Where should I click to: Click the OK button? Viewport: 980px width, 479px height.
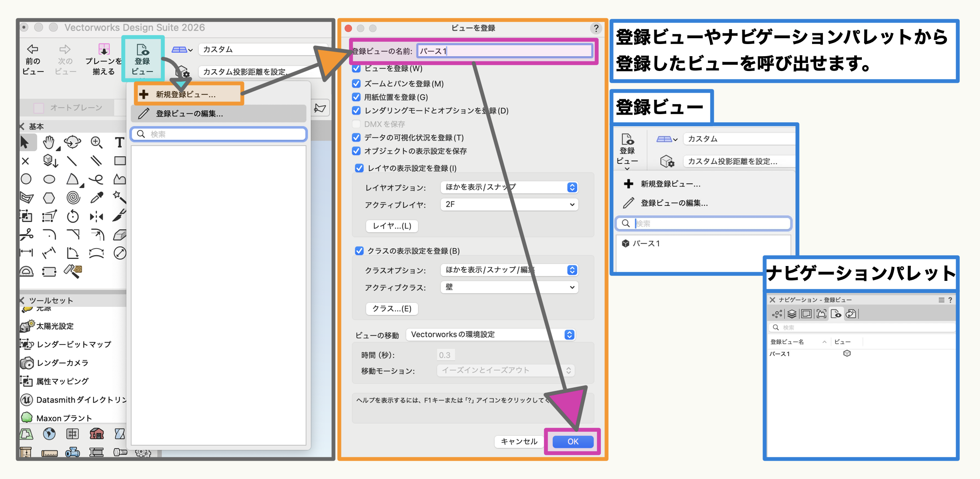tap(573, 442)
